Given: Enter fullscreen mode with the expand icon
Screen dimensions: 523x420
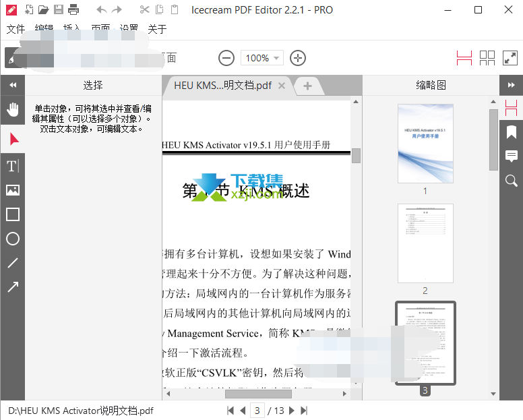Looking at the screenshot, I should [510, 58].
